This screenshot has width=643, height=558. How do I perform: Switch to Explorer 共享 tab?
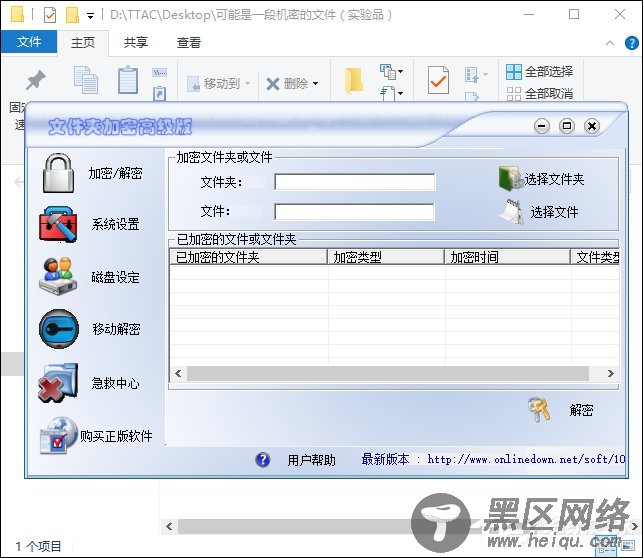[x=136, y=42]
